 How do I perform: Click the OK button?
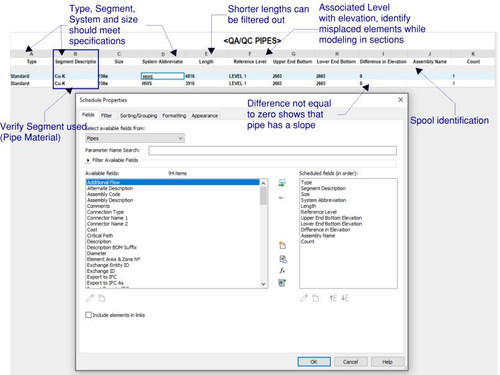314,362
